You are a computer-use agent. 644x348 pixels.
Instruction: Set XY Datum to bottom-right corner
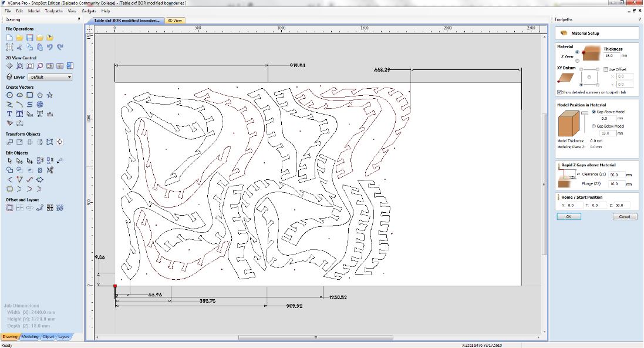click(x=598, y=85)
